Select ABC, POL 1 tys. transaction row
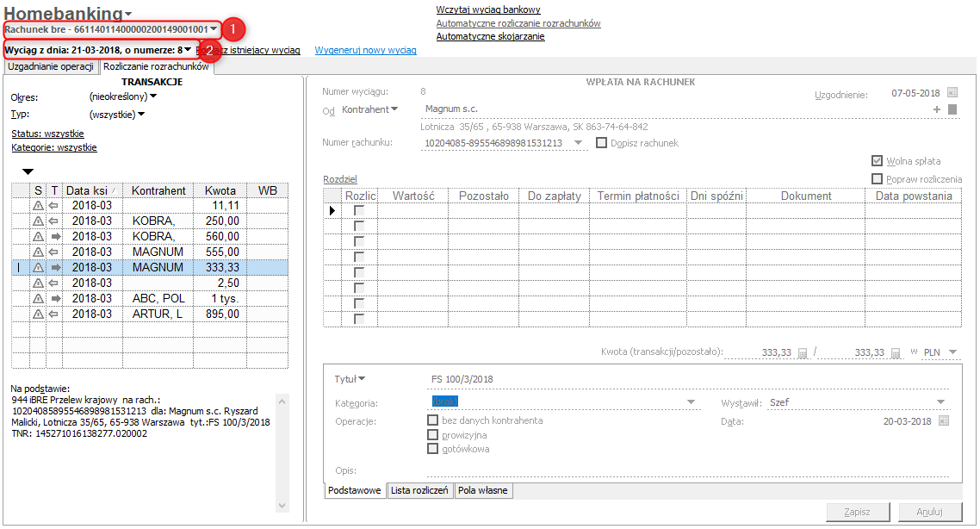Viewport: 980px width, 529px height. pyautogui.click(x=150, y=298)
